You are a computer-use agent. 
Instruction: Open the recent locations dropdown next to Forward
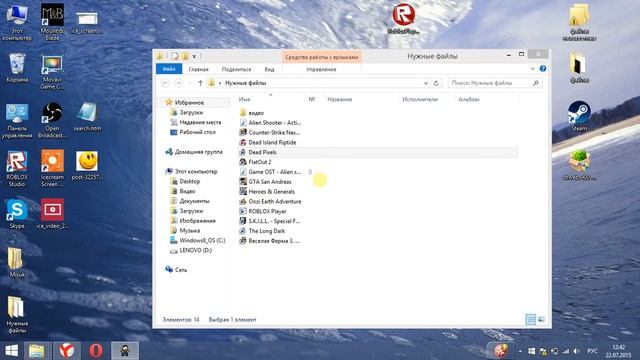coord(189,83)
